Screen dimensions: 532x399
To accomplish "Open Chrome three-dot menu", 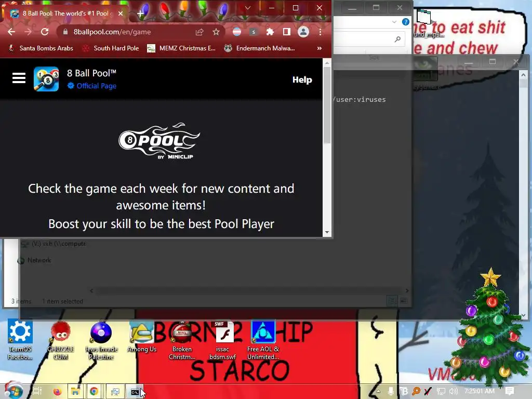I will click(x=320, y=32).
